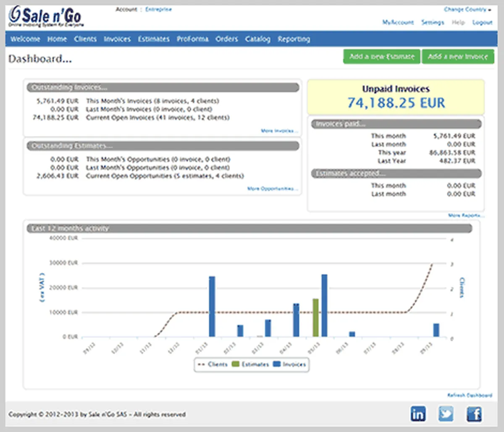Open the Invoices menu
Screen dimensions: 504x432
tap(117, 39)
